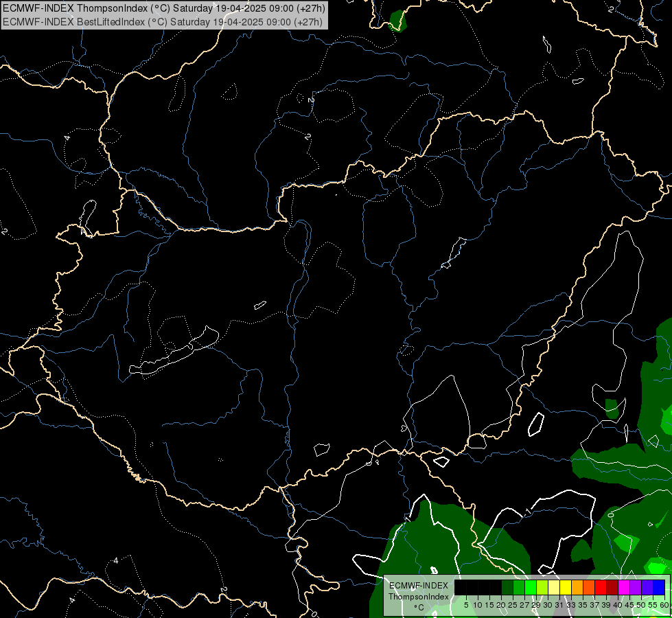
Task: Select the yellow-green 29–30 legend swatch
Action: 542,588
